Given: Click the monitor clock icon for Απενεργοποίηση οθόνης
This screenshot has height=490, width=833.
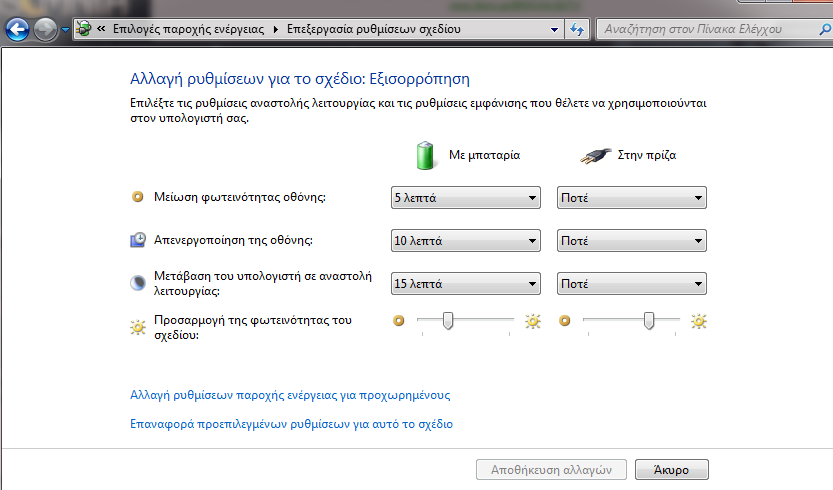Looking at the screenshot, I should (x=138, y=240).
